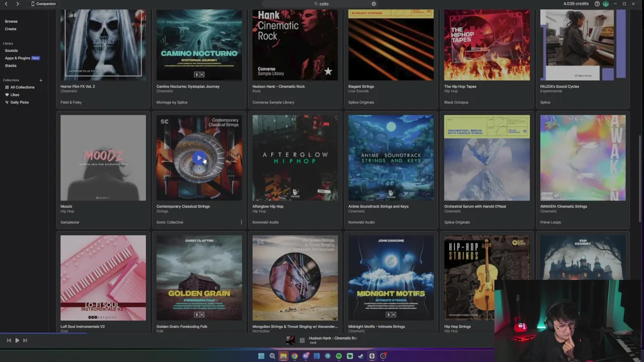Click the page vertical scrollbar
Image resolution: width=644 pixels, height=362 pixels.
tap(640, 178)
